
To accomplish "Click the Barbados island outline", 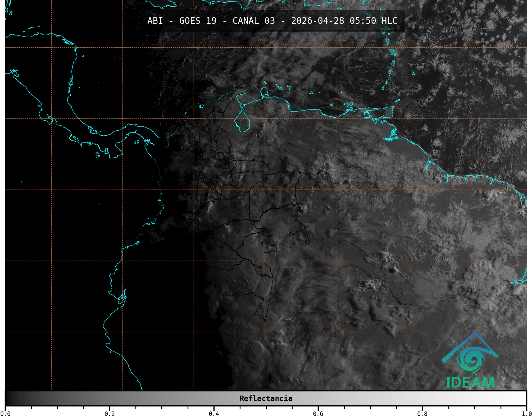I will click(x=413, y=73).
